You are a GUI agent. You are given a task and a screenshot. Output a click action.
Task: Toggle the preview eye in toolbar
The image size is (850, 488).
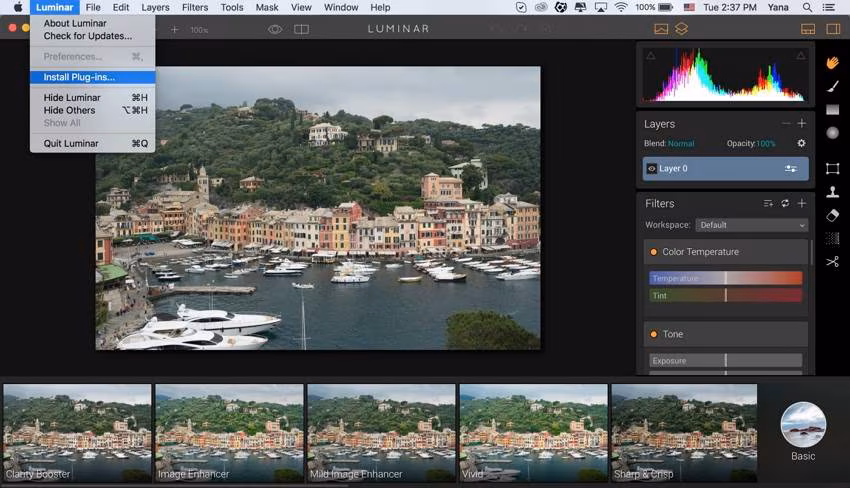coord(275,29)
